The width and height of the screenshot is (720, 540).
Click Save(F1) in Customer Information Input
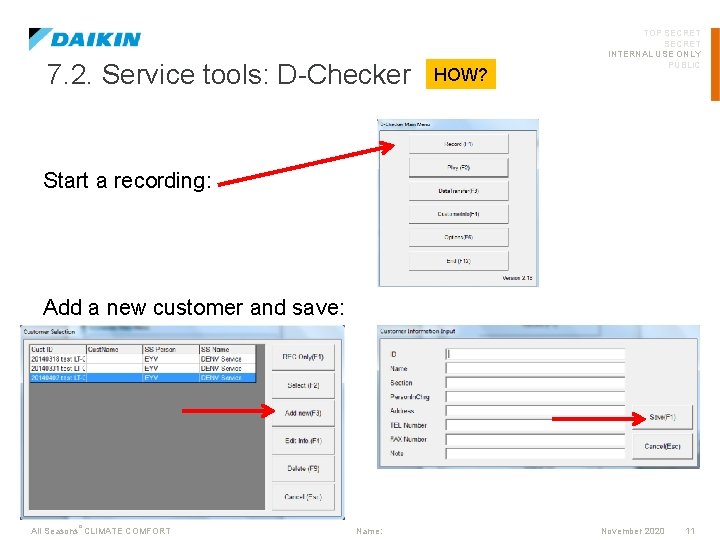coord(662,417)
